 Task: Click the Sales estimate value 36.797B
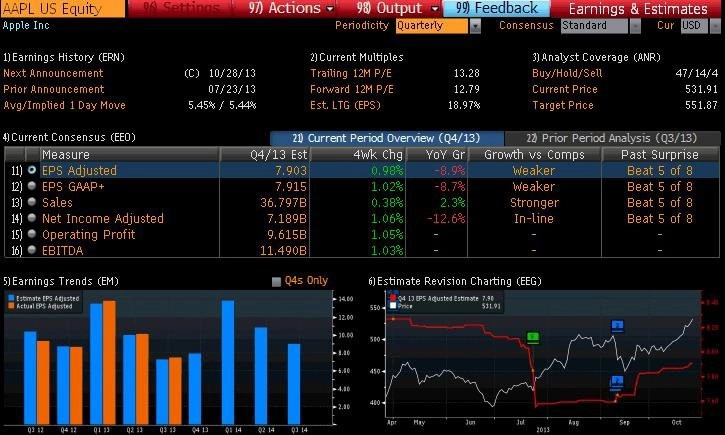click(283, 202)
